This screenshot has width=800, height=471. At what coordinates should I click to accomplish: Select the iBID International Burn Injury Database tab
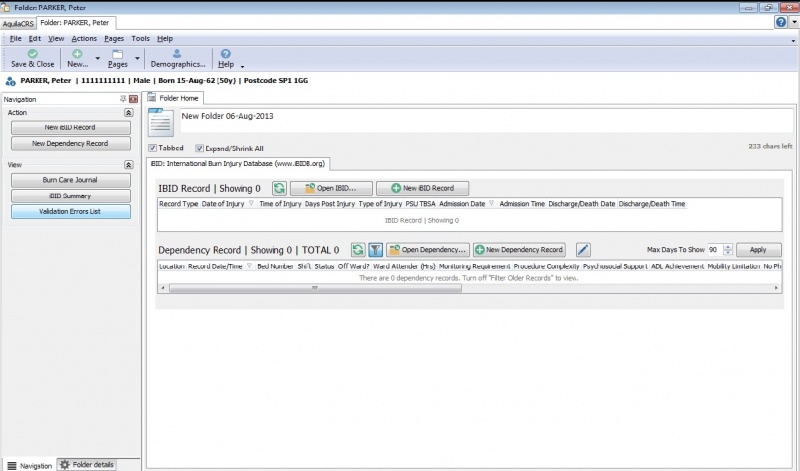238,163
